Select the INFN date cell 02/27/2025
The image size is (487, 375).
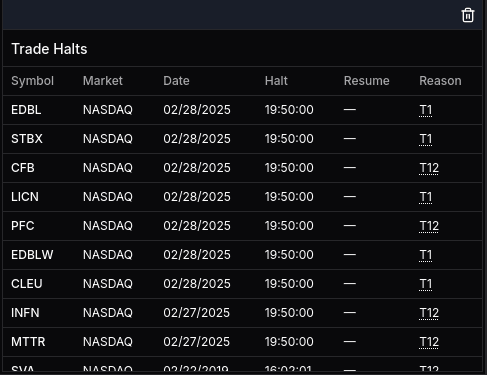197,313
